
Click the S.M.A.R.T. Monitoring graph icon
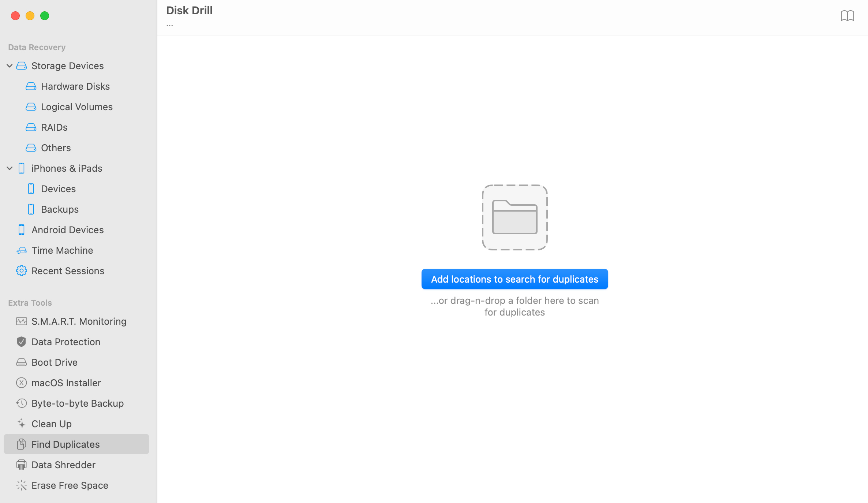pyautogui.click(x=21, y=321)
